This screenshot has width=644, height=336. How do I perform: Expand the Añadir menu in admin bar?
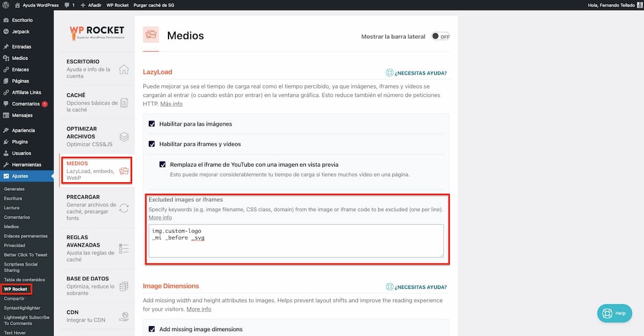(x=90, y=5)
